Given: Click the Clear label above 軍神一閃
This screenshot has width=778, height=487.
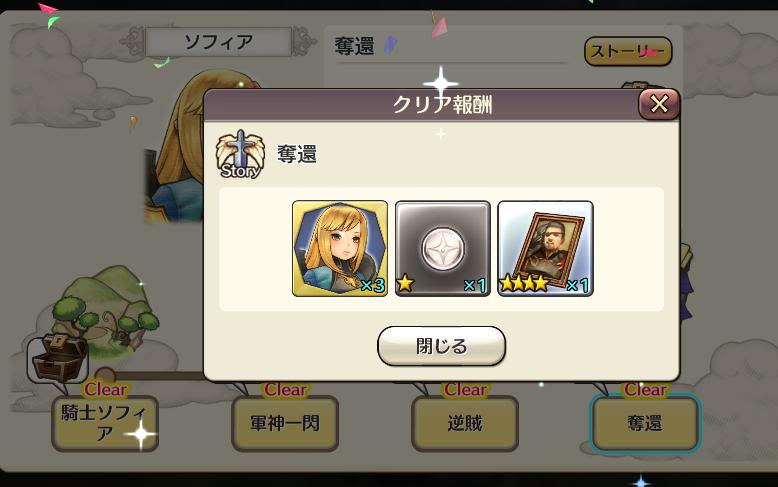Looking at the screenshot, I should tap(285, 390).
